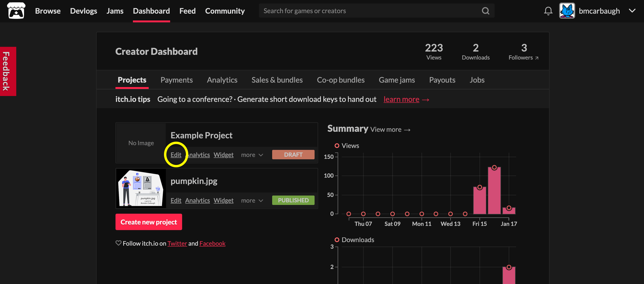Switch to the Game jams tab
644x284 pixels.
(x=397, y=80)
